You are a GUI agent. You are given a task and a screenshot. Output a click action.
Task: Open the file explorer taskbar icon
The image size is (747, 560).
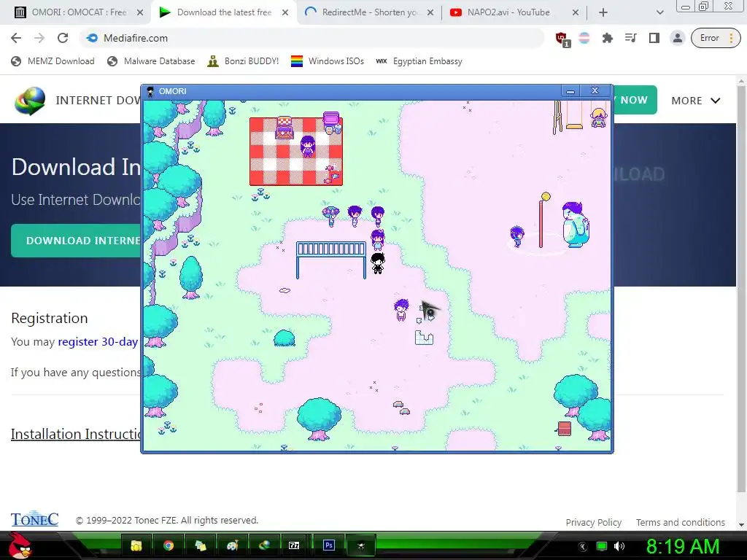[136, 545]
